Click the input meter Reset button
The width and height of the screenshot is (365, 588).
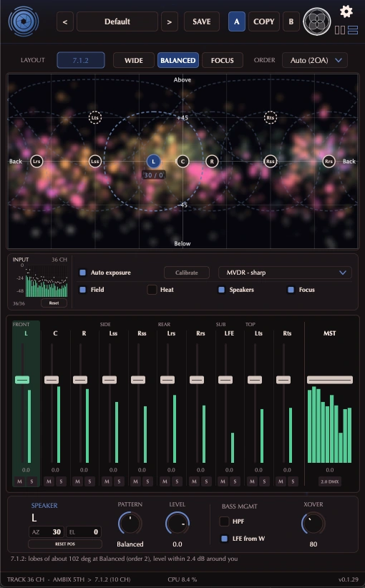54,303
